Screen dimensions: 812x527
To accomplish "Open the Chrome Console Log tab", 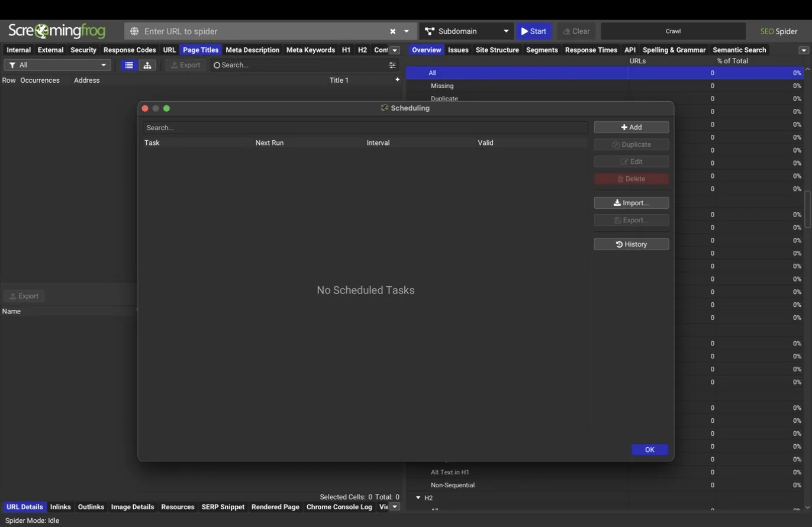I will tap(339, 507).
